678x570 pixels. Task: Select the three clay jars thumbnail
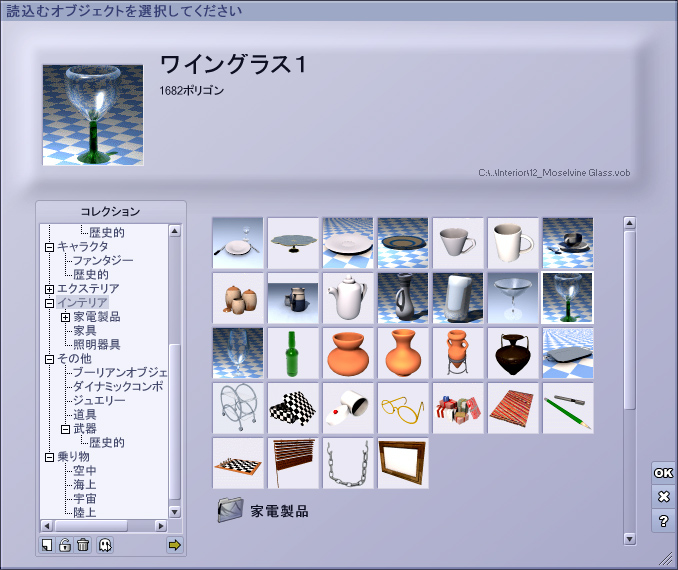tap(238, 298)
